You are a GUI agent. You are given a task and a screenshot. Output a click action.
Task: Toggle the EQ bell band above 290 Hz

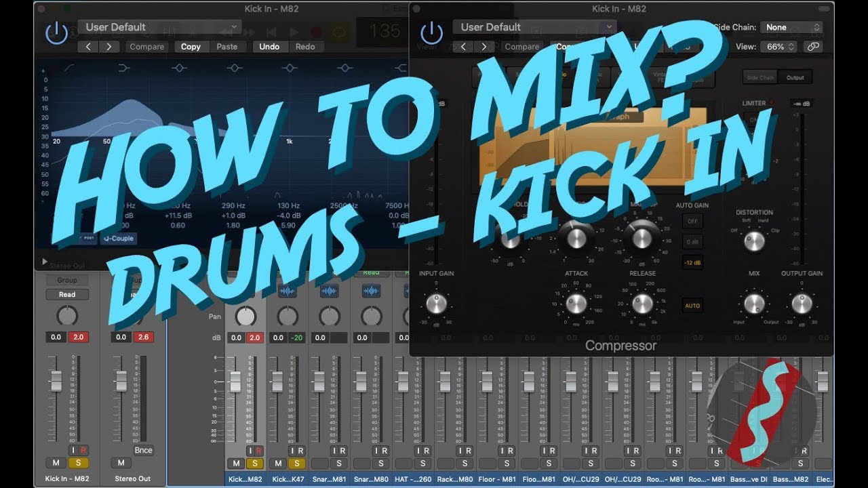coord(235,68)
